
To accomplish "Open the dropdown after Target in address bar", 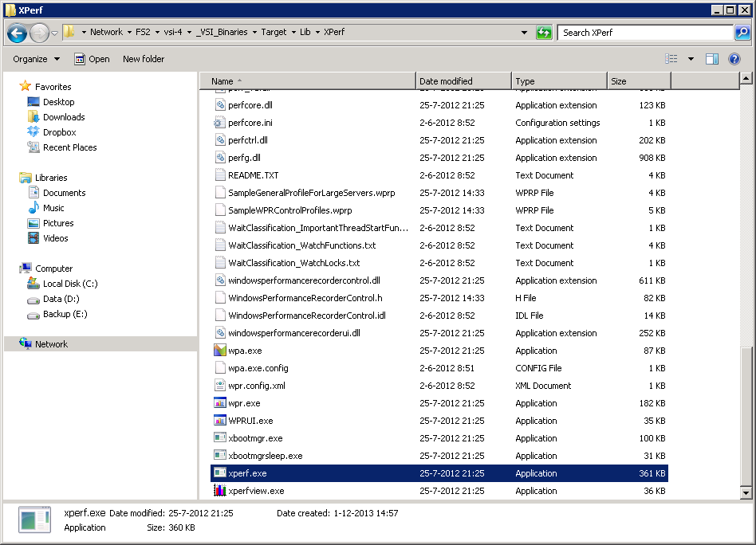I will click(293, 33).
